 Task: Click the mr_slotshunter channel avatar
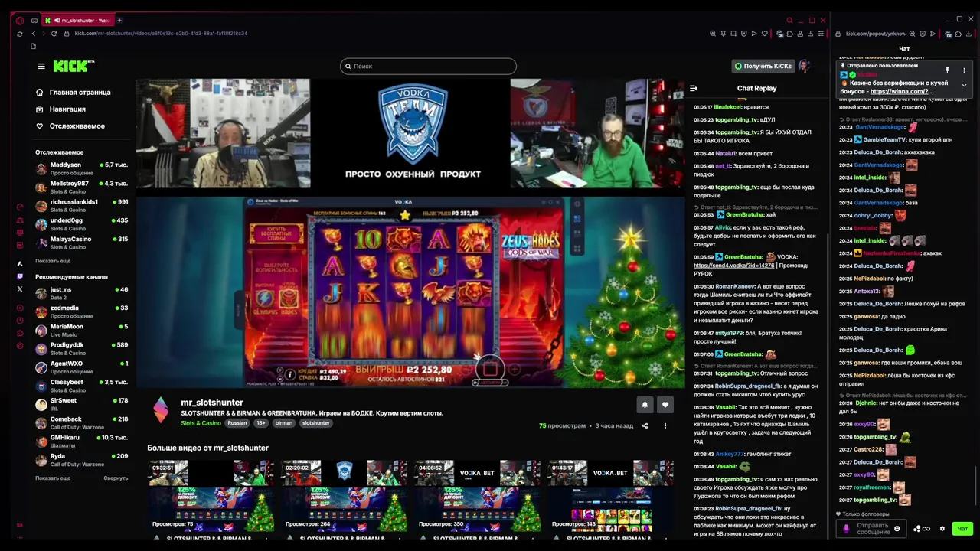161,409
